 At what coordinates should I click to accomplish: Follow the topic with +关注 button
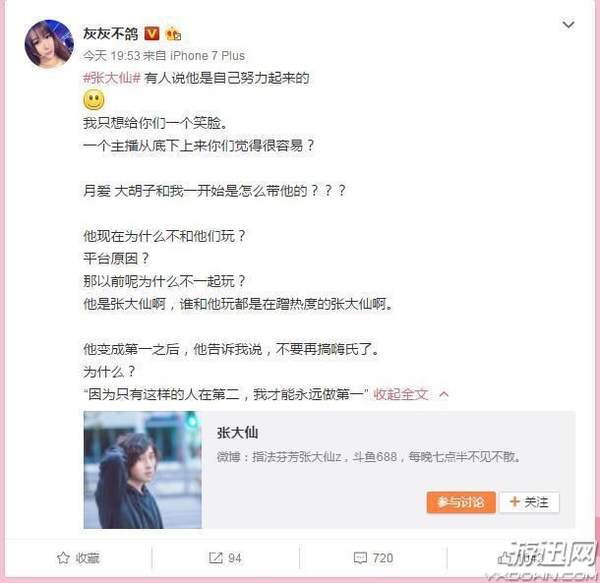coord(530,502)
